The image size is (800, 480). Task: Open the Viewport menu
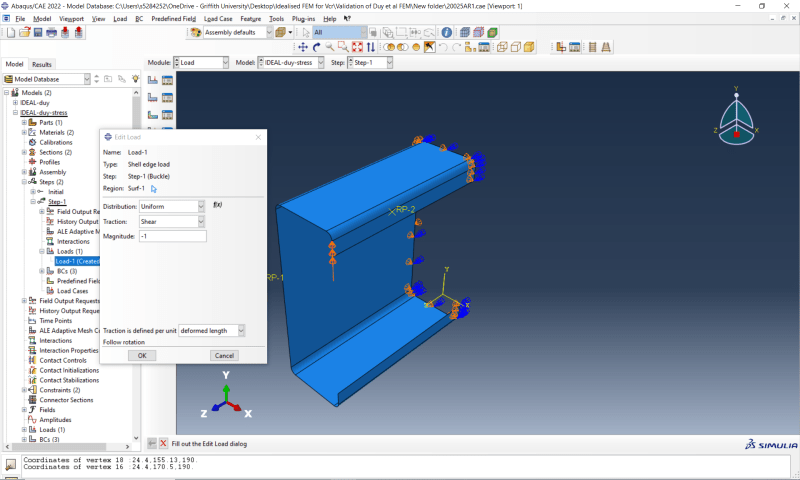pos(71,19)
